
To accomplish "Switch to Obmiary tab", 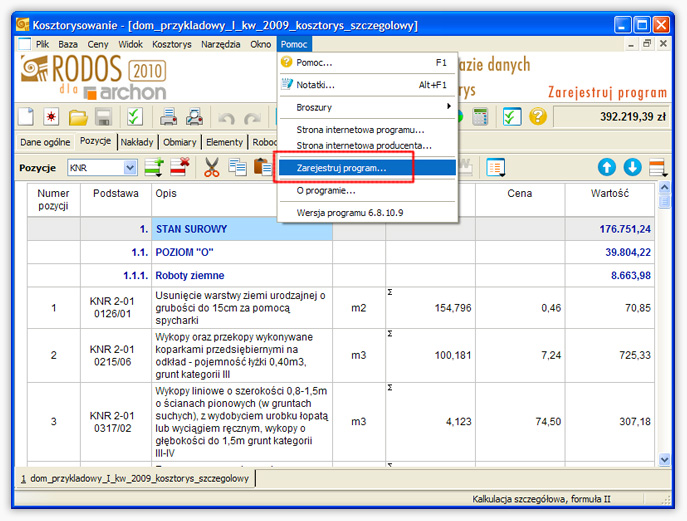I will click(180, 142).
